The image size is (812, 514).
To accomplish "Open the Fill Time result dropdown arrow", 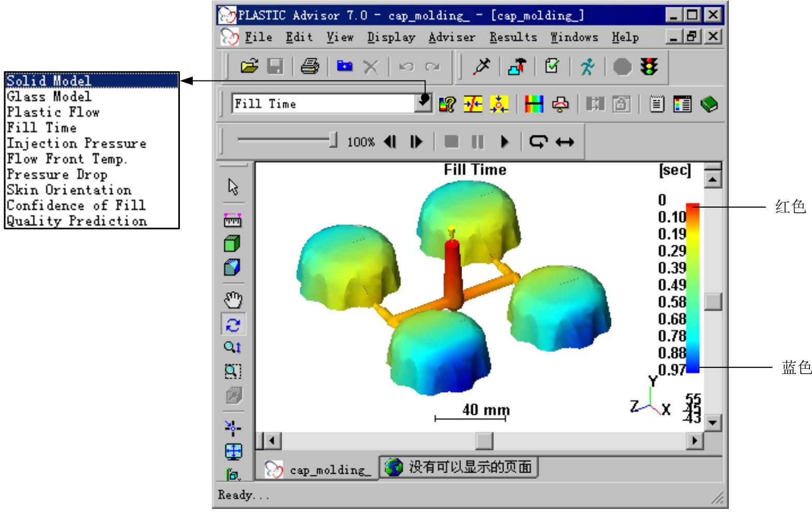I will click(424, 103).
